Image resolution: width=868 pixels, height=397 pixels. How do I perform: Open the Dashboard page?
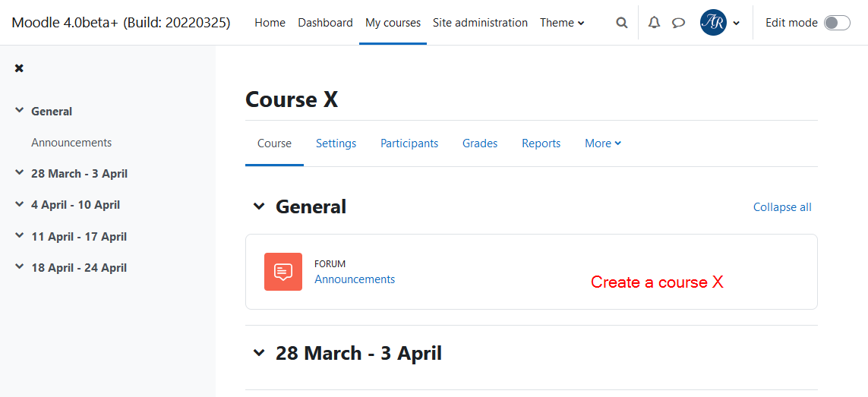(326, 23)
